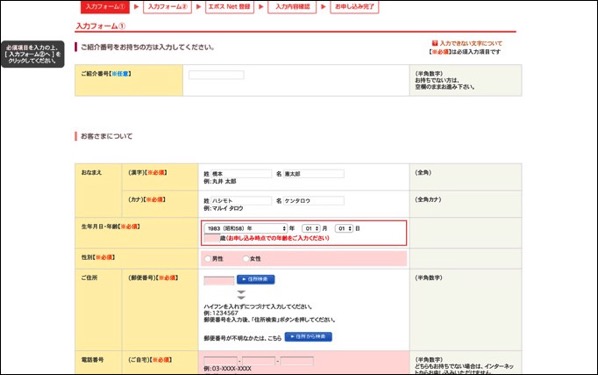Open the birth year dropdown 1983 (昭和58)
This screenshot has width=598, height=375.
click(246, 229)
